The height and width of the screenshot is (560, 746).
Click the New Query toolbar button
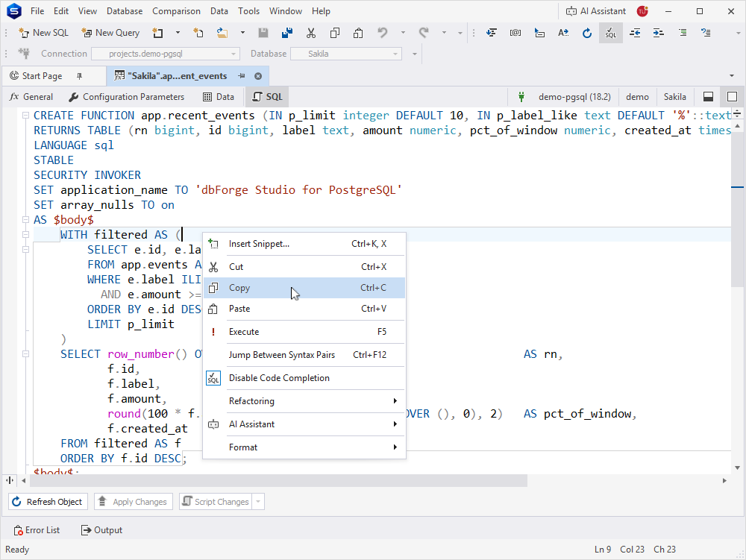(x=110, y=33)
